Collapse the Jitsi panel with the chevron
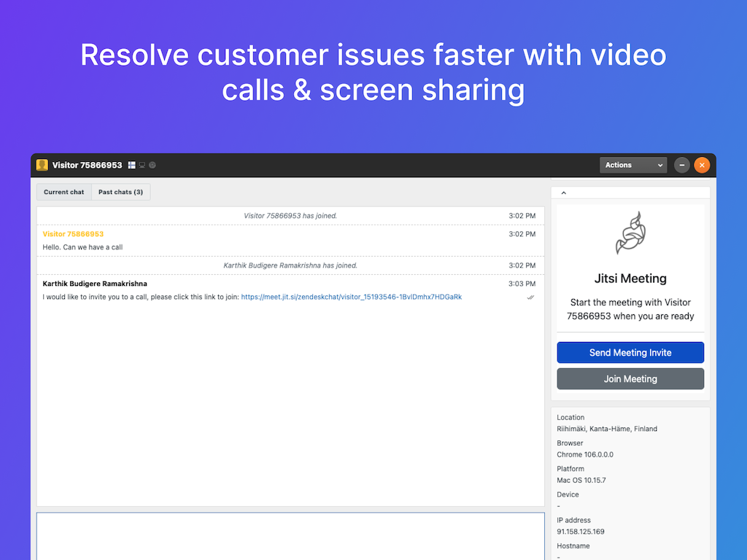Image resolution: width=747 pixels, height=560 pixels. coord(564,193)
